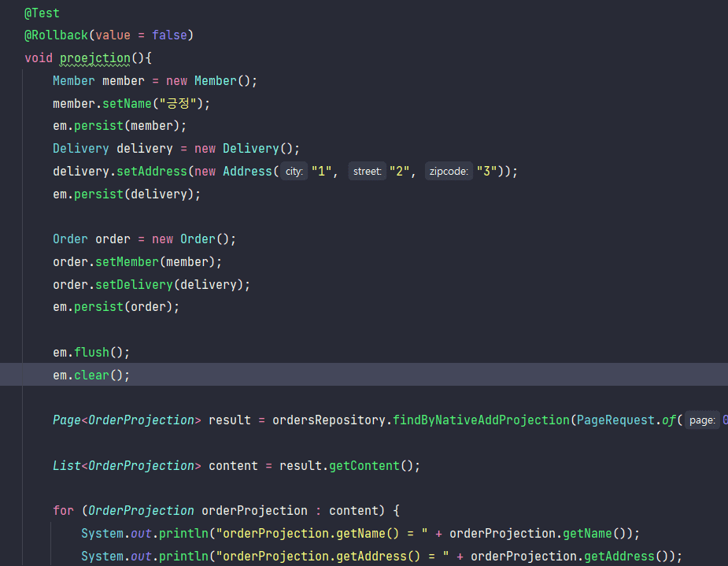Click the proejction method name

click(x=95, y=58)
